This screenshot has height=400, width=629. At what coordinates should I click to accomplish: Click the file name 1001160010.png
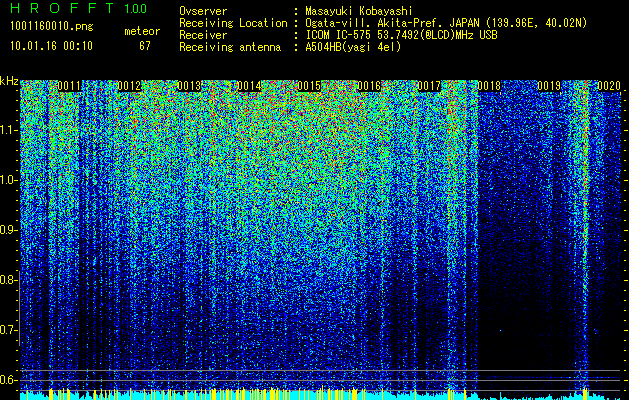tap(52, 27)
